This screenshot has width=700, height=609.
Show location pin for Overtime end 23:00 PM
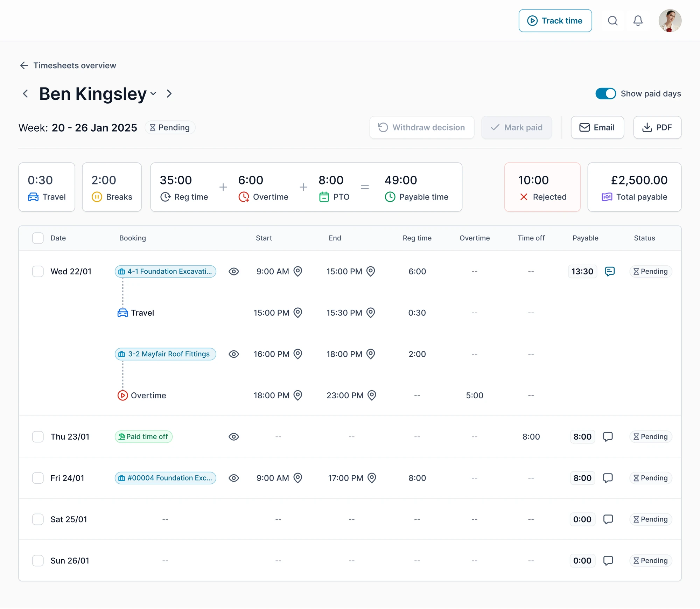(x=372, y=395)
